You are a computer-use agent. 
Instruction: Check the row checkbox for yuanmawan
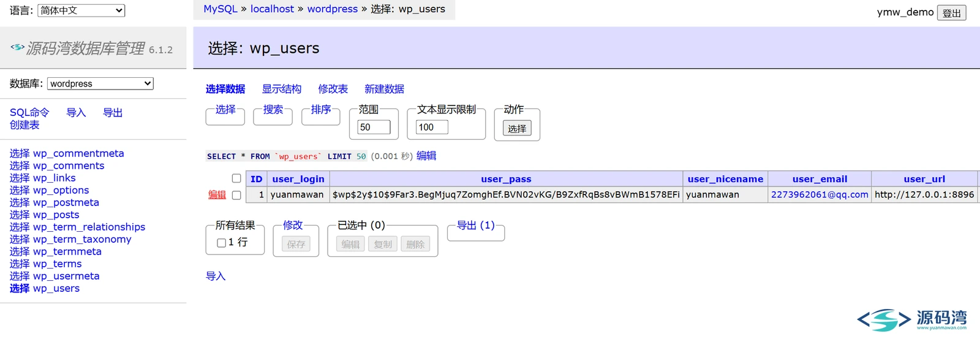(x=236, y=195)
